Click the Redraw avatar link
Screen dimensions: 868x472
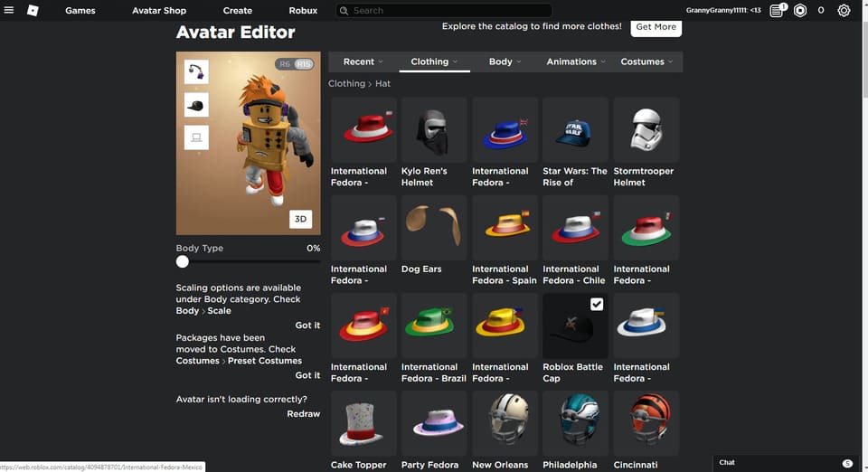303,413
